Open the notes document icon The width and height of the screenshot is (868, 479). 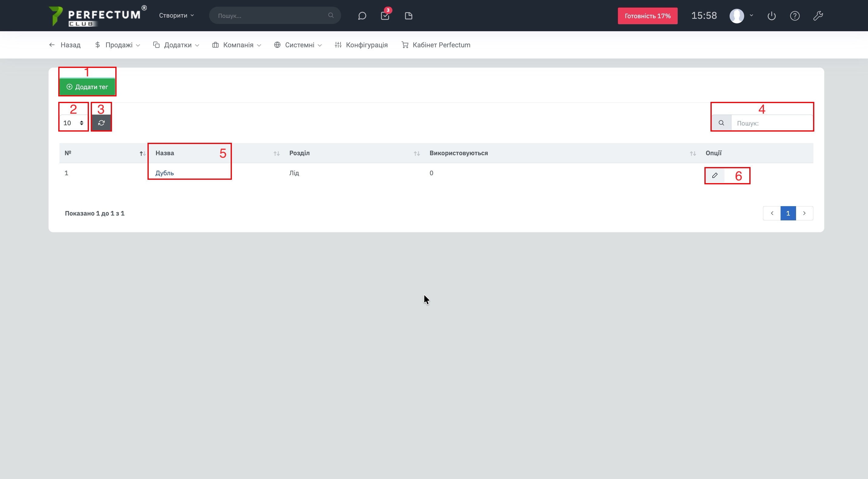pos(409,16)
